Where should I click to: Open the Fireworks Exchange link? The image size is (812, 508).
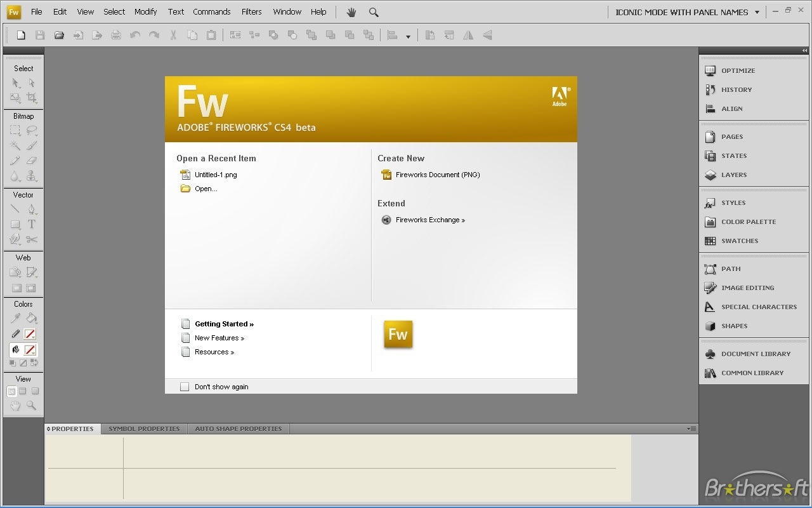click(x=423, y=220)
